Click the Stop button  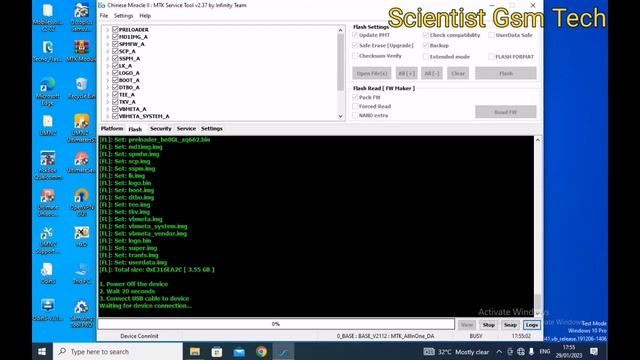click(x=489, y=325)
